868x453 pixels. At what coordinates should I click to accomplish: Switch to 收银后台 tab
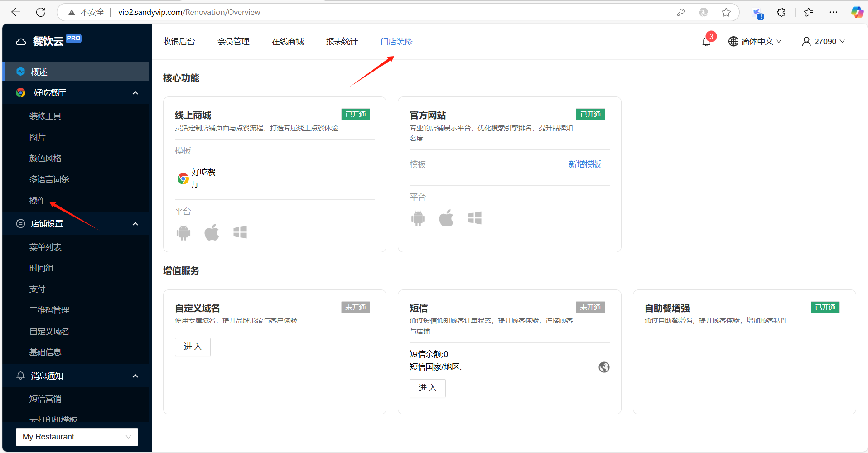point(179,42)
